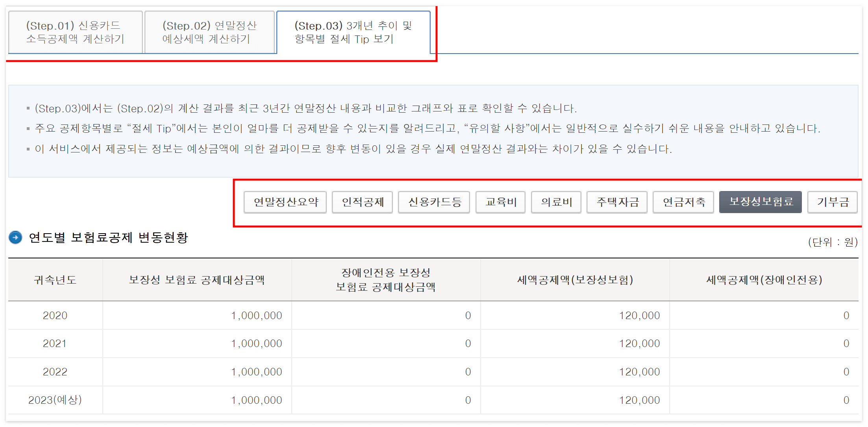This screenshot has width=868, height=427.
Task: Select the 주택자금 button
Action: [x=617, y=202]
